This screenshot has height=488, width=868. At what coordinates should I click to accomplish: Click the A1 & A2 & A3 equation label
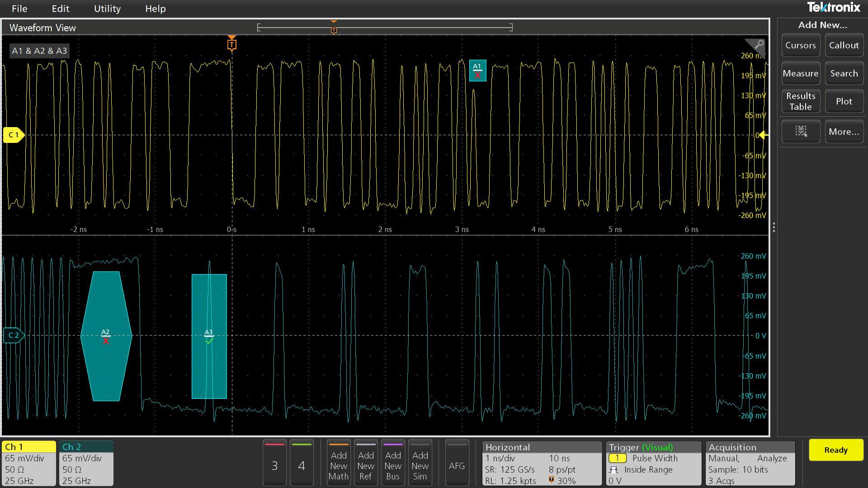pyautogui.click(x=39, y=51)
